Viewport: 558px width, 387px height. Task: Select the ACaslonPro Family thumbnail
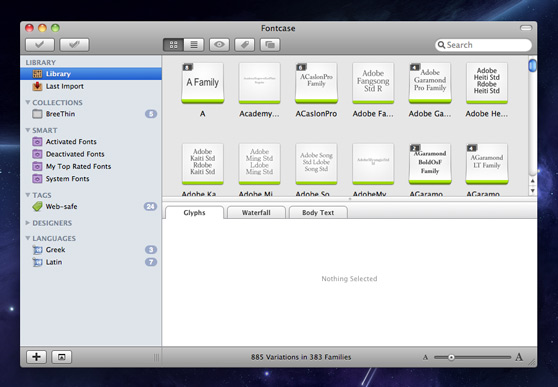[316, 83]
